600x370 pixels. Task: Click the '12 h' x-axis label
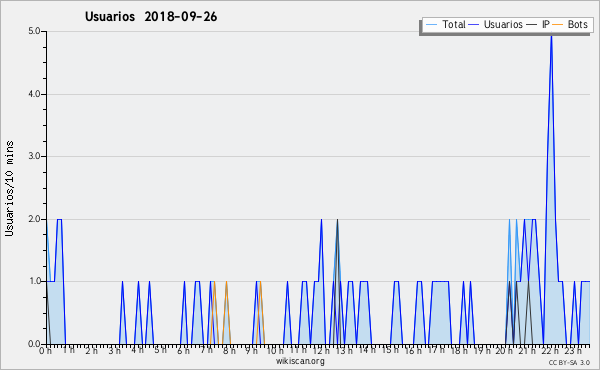[321, 351]
